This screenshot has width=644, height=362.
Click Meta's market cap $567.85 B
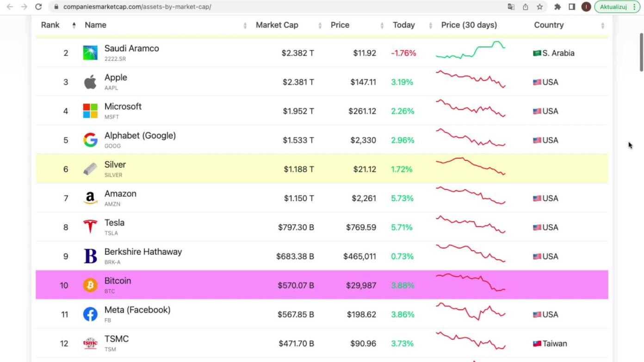(x=296, y=314)
